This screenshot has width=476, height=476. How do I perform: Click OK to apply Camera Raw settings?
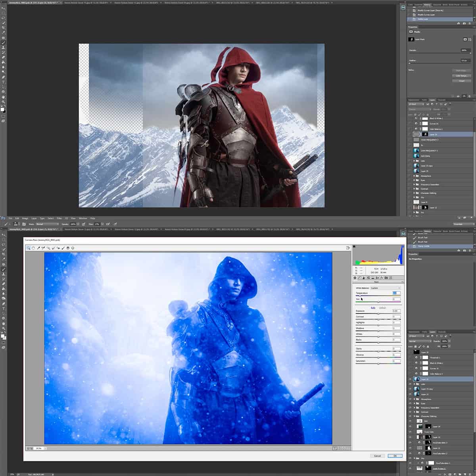pyautogui.click(x=395, y=456)
